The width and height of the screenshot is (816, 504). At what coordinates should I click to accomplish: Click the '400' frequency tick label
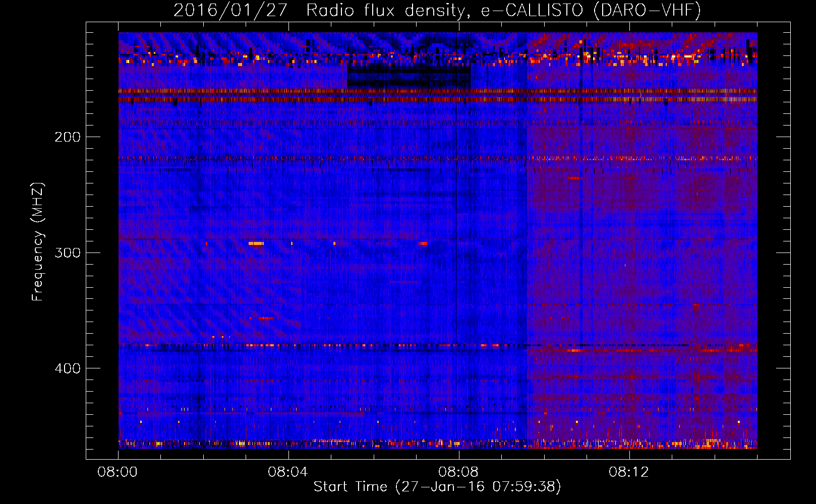point(67,368)
